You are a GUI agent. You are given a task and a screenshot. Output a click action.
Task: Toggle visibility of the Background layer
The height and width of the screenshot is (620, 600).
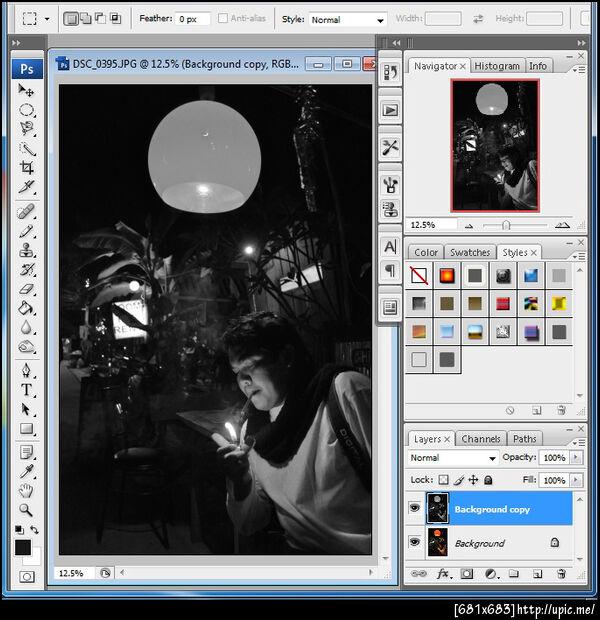pos(414,543)
